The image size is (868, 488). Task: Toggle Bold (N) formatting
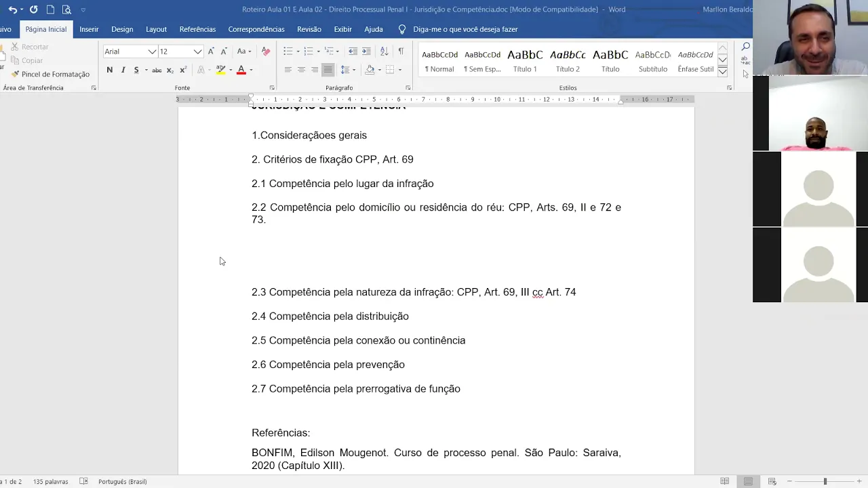[x=110, y=70]
